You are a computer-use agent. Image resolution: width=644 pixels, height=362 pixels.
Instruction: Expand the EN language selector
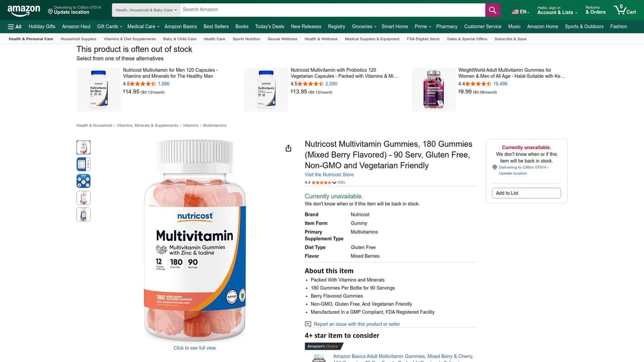coord(519,10)
